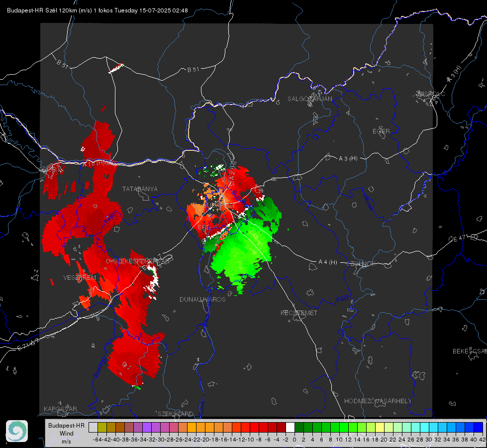Click the SZEKSZÁRD city label
The width and height of the screenshot is (487, 448).
click(x=176, y=414)
